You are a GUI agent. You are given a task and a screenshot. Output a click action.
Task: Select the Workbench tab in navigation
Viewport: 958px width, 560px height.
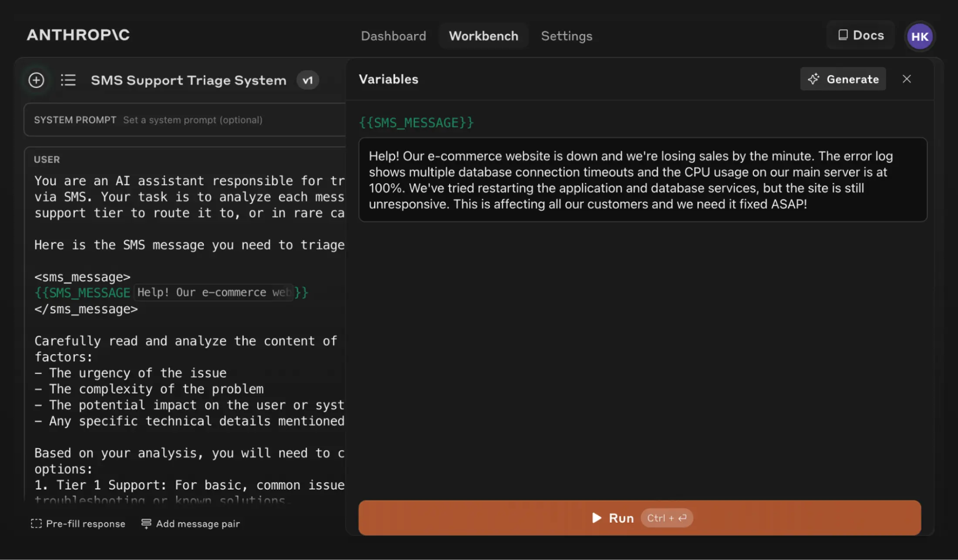483,35
